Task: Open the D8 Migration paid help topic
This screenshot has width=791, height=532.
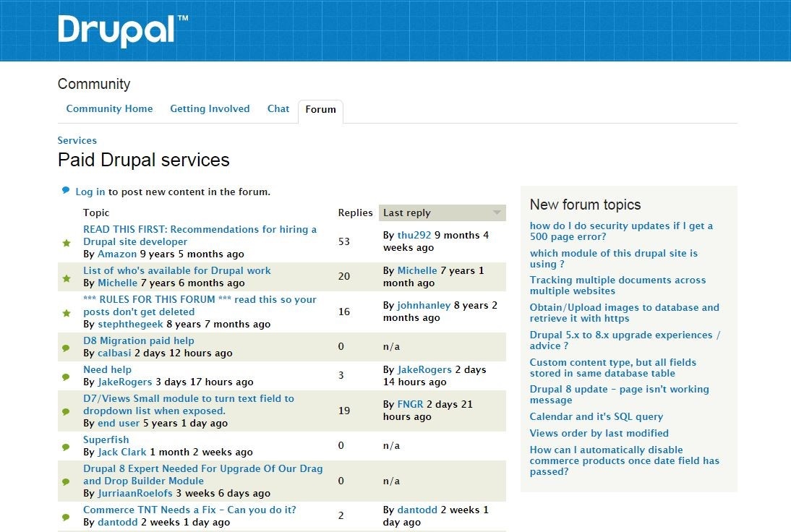Action: pos(139,340)
